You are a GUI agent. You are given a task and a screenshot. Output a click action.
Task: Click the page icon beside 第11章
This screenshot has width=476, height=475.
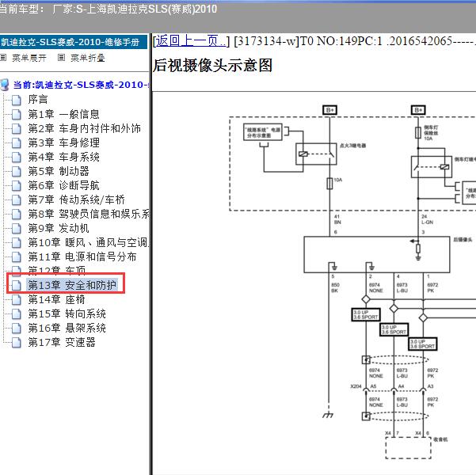[x=17, y=257]
